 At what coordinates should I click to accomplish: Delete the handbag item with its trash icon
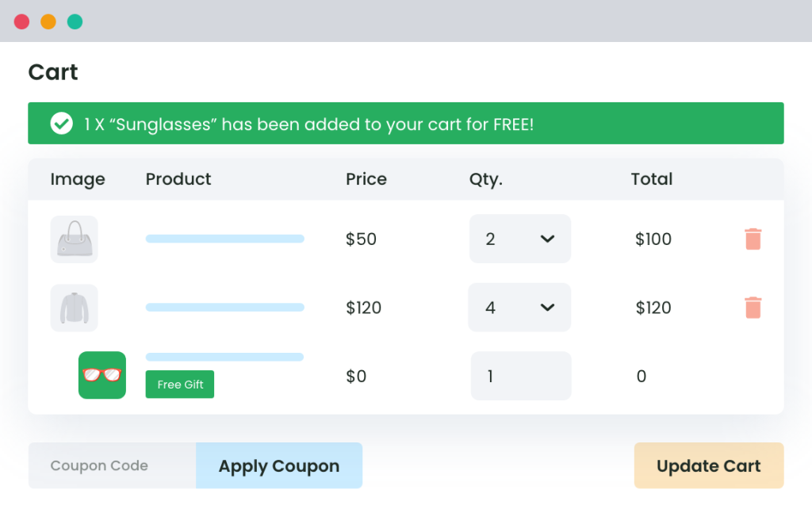(x=752, y=239)
